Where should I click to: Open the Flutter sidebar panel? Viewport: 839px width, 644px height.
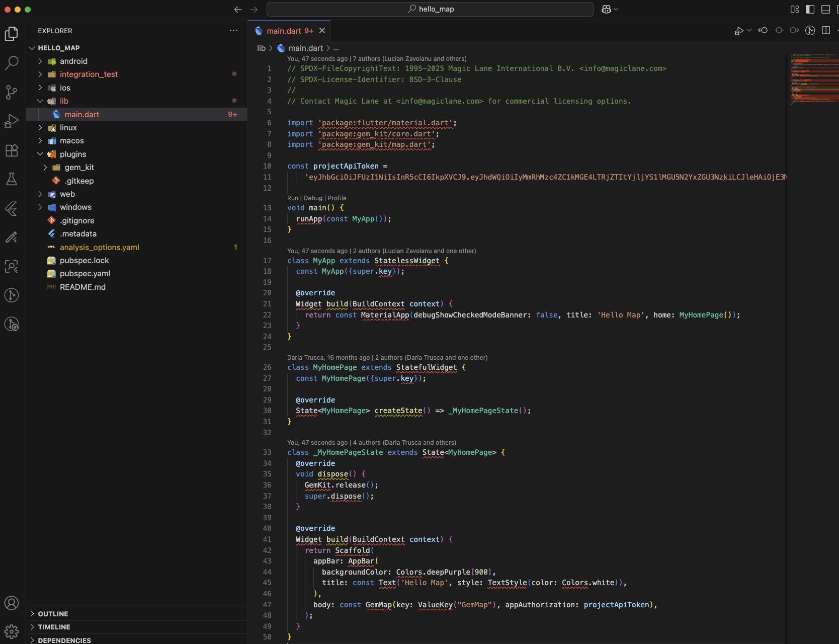pos(11,208)
